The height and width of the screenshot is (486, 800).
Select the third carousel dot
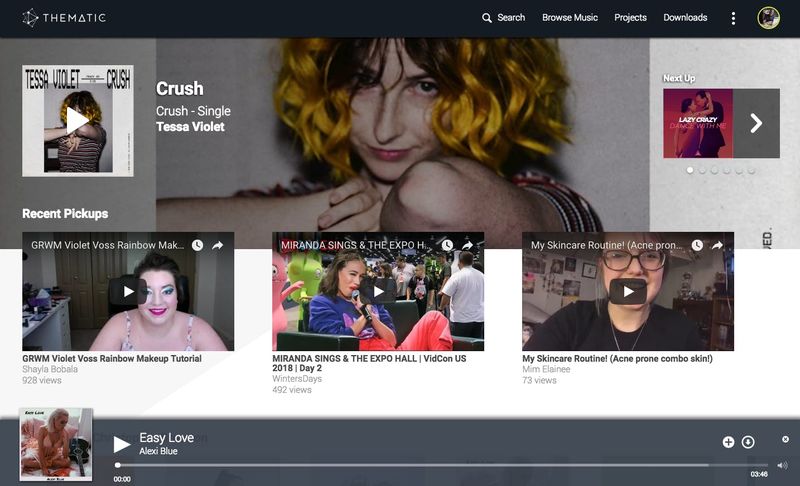[x=714, y=170]
